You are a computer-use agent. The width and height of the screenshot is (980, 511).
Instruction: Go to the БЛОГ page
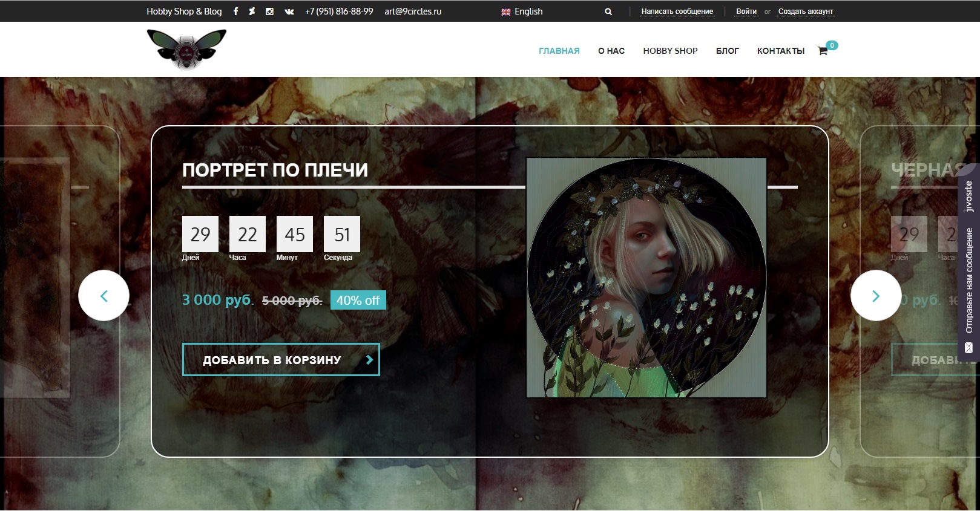pos(727,51)
